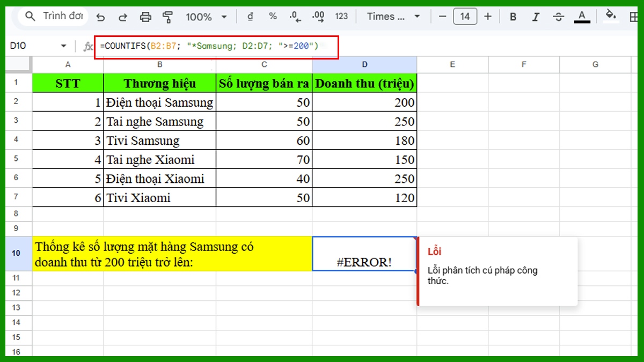The height and width of the screenshot is (362, 644).
Task: Click the increase decimal places icon
Action: 318,16
